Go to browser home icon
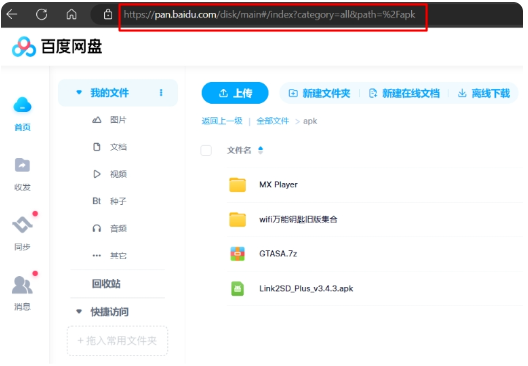This screenshot has height=366, width=528. (71, 14)
